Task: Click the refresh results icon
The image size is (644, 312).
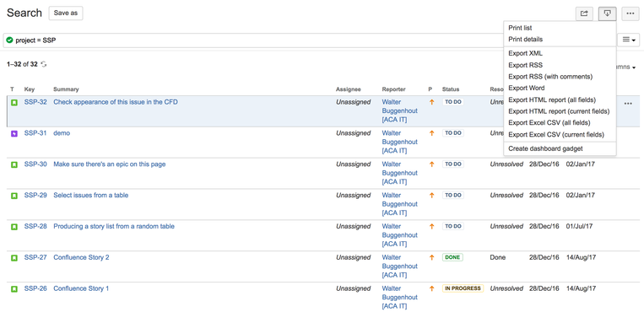Action: pos(44,64)
